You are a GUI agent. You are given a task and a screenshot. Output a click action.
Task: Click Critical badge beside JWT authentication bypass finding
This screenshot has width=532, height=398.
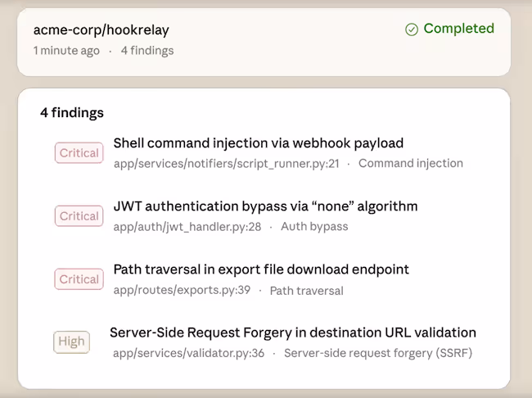click(79, 216)
